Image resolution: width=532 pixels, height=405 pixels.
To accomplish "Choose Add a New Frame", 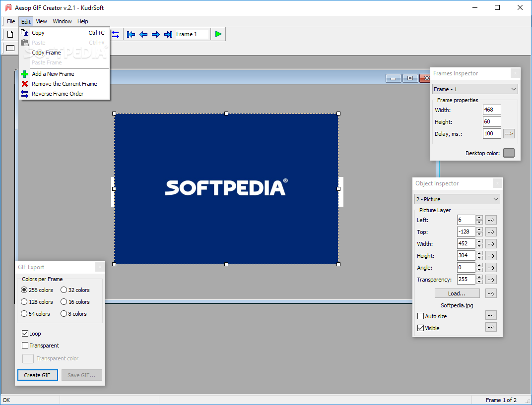I will coord(64,74).
